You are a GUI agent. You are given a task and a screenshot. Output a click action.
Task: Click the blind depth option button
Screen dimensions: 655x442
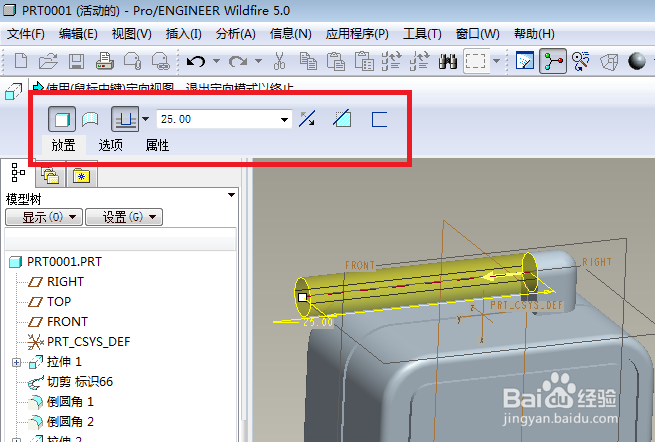[x=125, y=119]
